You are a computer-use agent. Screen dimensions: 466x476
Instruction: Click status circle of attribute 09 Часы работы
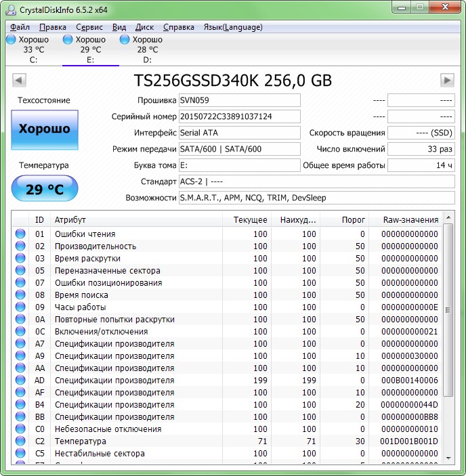pyautogui.click(x=20, y=307)
